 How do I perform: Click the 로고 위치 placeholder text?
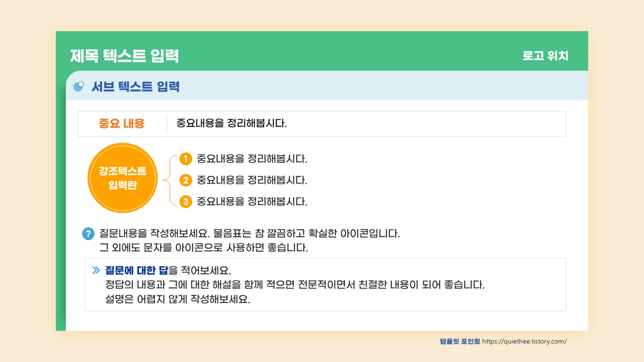tap(545, 56)
